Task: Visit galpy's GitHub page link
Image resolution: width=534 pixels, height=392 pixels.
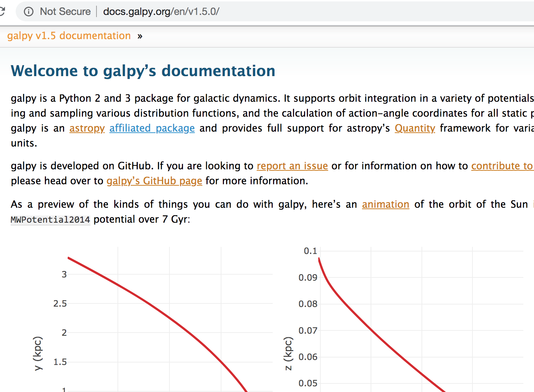Action: point(155,181)
